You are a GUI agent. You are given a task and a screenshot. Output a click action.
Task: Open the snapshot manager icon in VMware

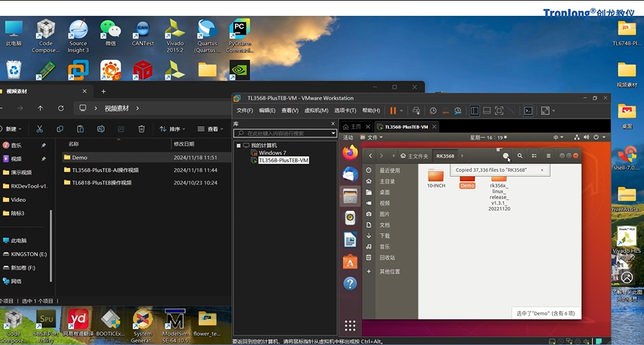click(x=458, y=110)
